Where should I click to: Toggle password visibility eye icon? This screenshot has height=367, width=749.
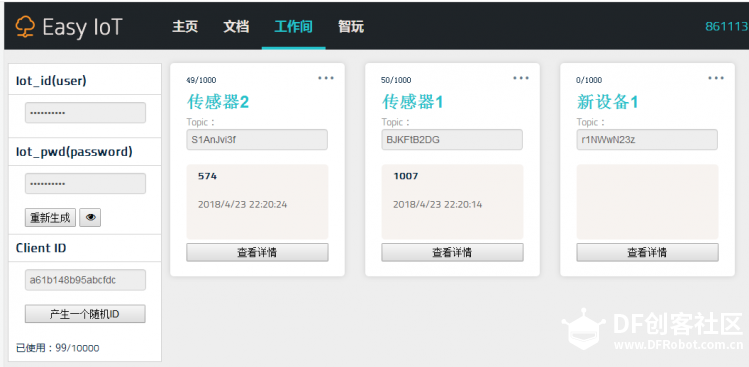click(x=90, y=218)
